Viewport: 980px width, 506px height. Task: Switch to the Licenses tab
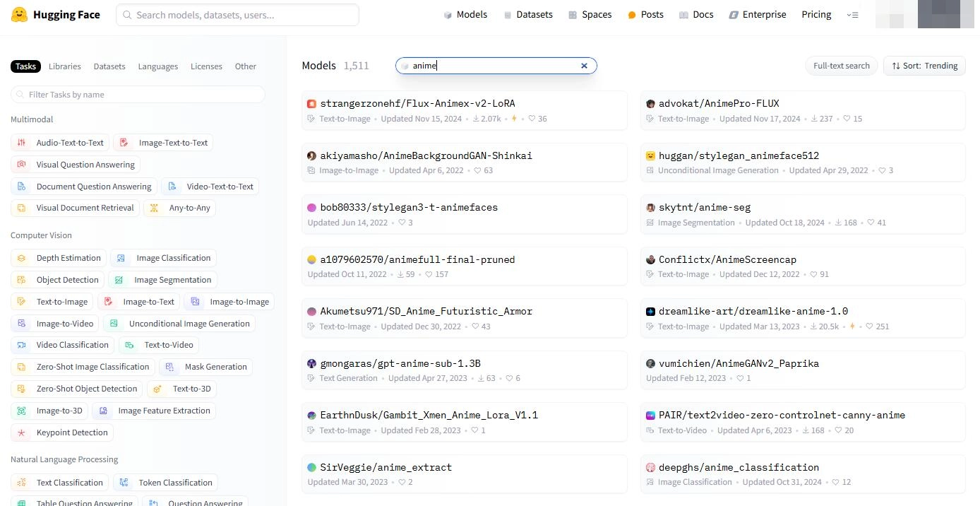pyautogui.click(x=206, y=66)
